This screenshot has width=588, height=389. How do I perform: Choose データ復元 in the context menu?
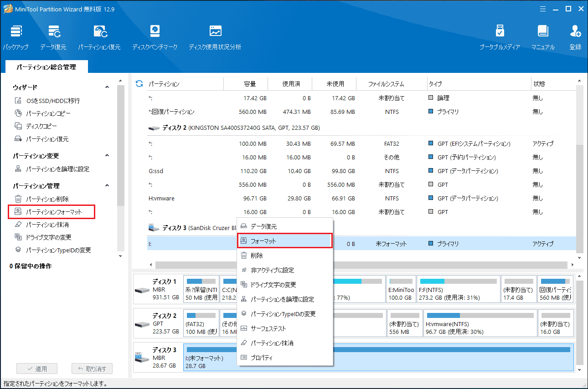pyautogui.click(x=285, y=226)
